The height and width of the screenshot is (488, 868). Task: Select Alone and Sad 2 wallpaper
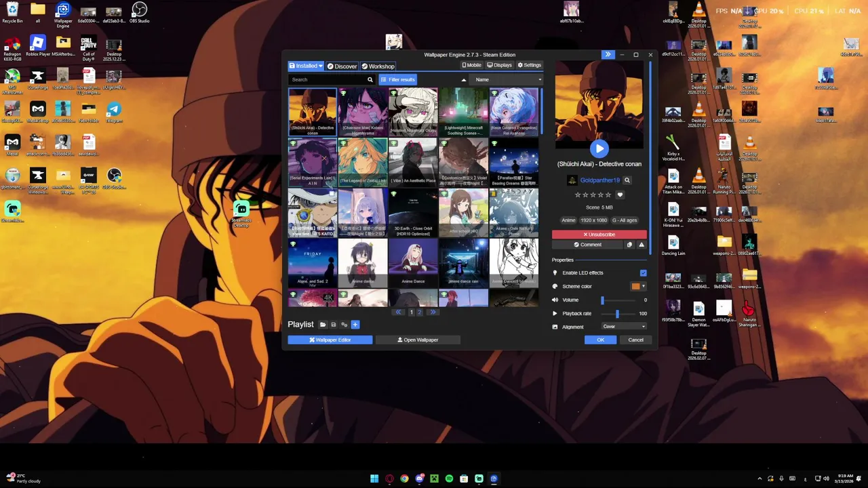(x=313, y=263)
